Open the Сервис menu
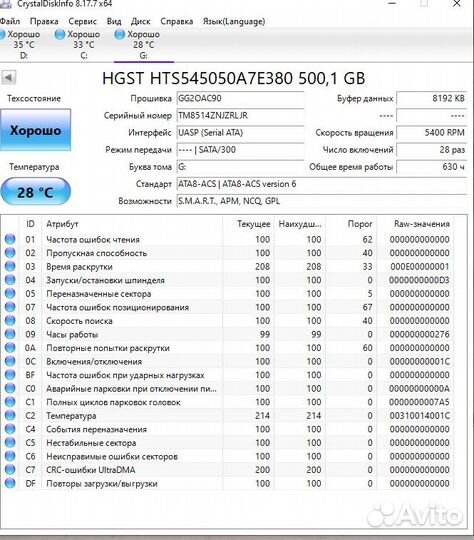This screenshot has width=474, height=540. (82, 21)
